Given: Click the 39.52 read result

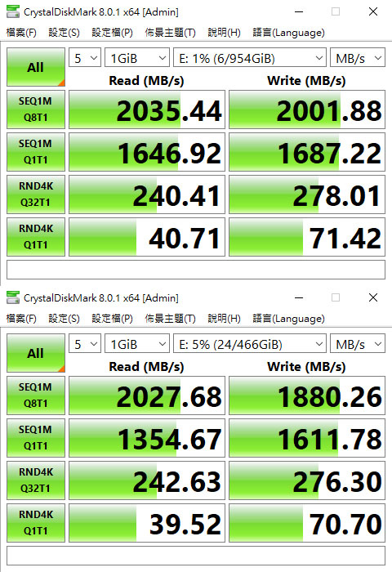Looking at the screenshot, I should click(147, 523).
